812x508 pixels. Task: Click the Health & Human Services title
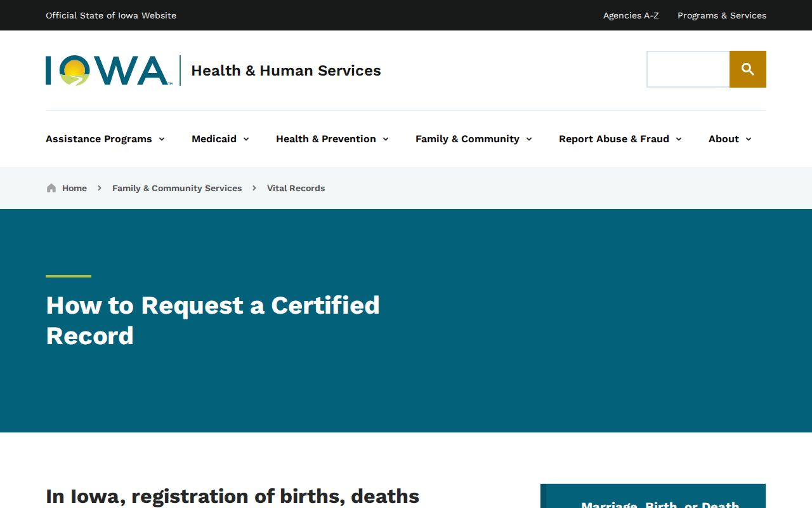pyautogui.click(x=286, y=70)
